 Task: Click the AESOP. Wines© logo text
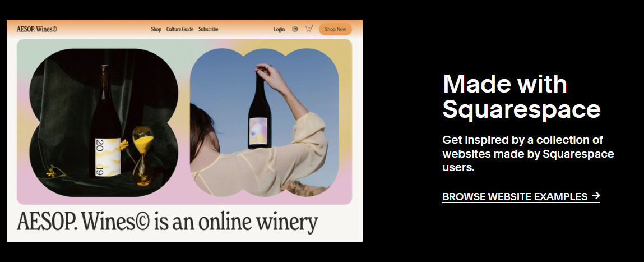[x=36, y=29]
